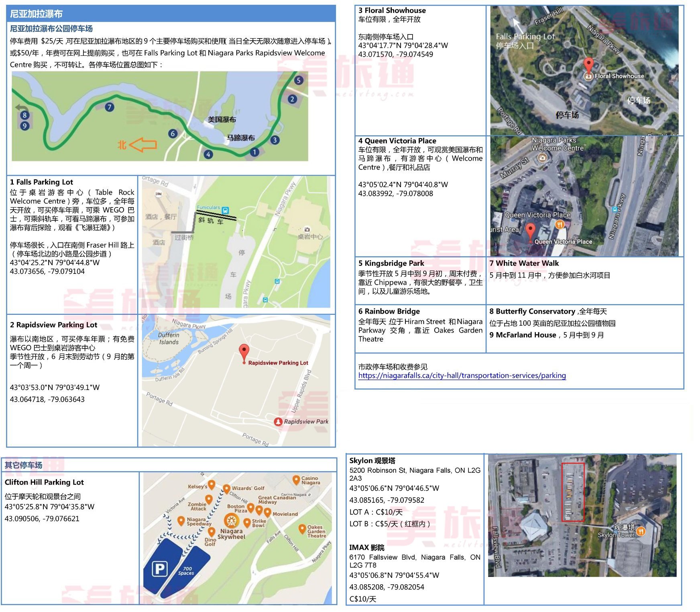
Task: Click numbered marker 7 on the overview map
Action: click(x=109, y=107)
